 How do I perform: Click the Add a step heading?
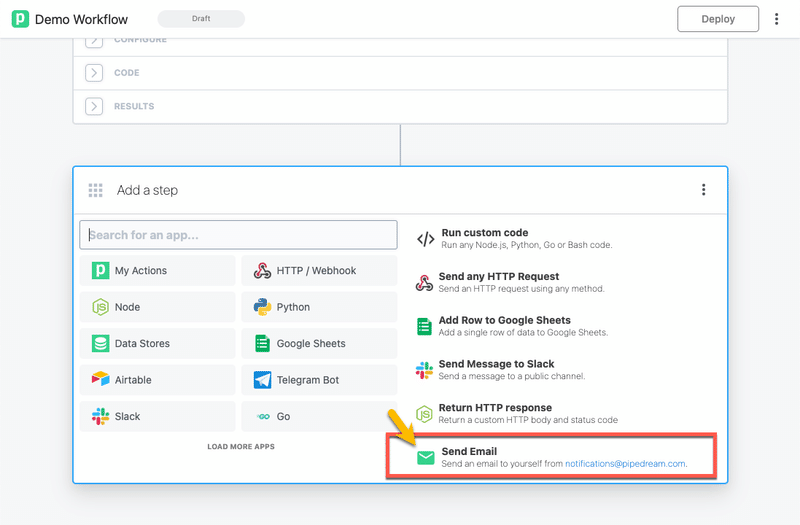pyautogui.click(x=147, y=190)
